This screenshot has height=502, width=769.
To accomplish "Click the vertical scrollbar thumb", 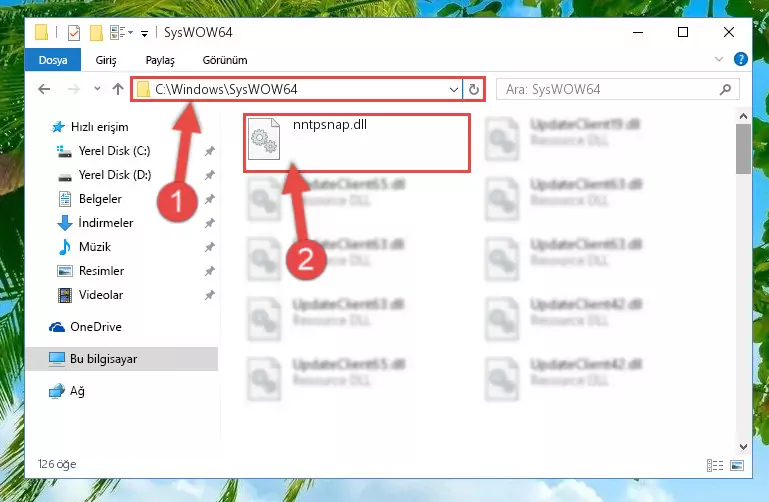I will (x=743, y=149).
